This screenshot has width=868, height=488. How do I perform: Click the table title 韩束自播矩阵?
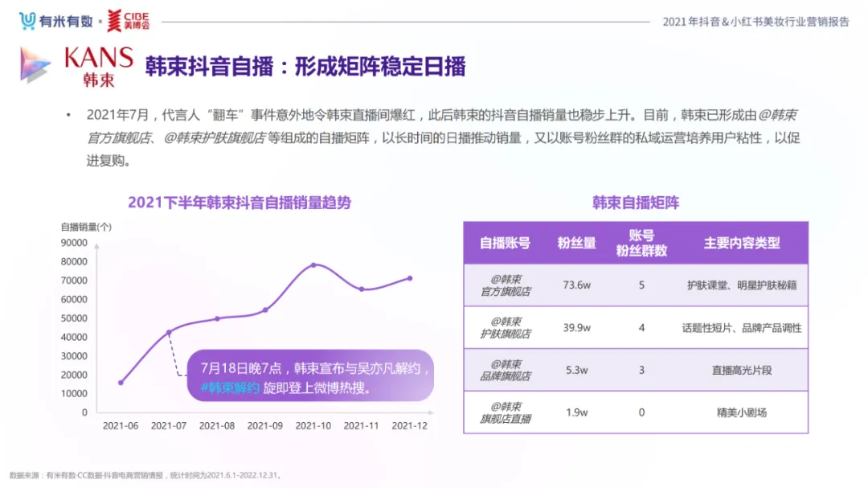coord(636,203)
